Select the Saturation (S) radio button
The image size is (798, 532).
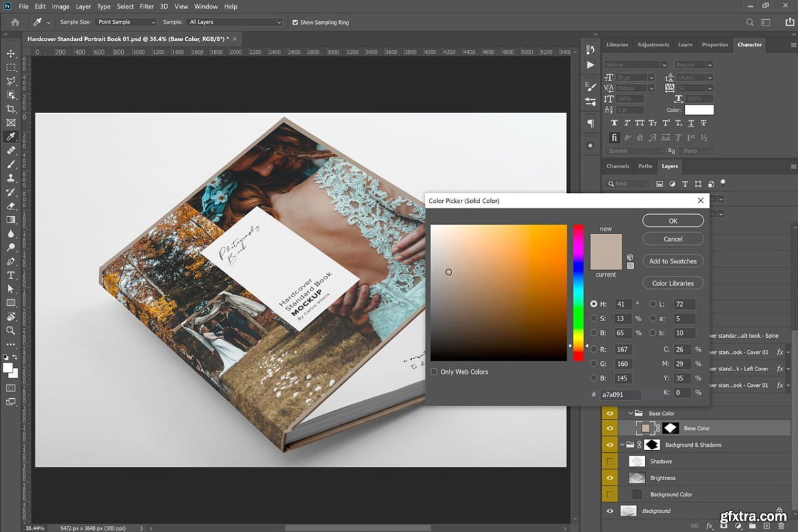pos(594,319)
